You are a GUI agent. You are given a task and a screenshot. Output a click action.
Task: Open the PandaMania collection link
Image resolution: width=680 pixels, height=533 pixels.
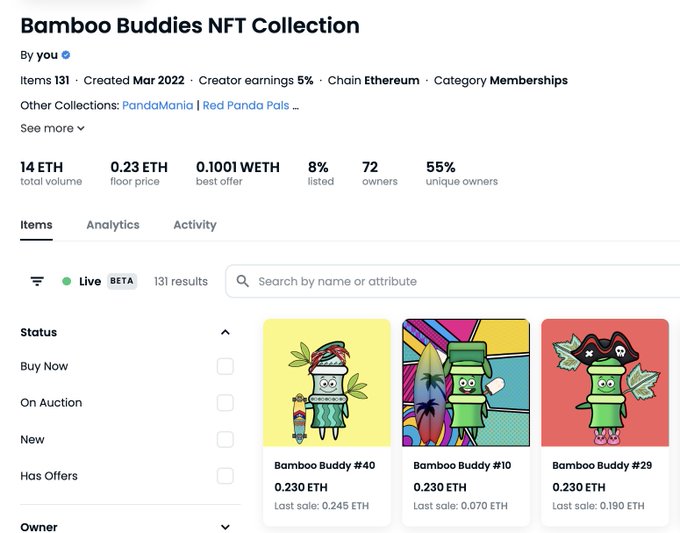click(x=157, y=105)
